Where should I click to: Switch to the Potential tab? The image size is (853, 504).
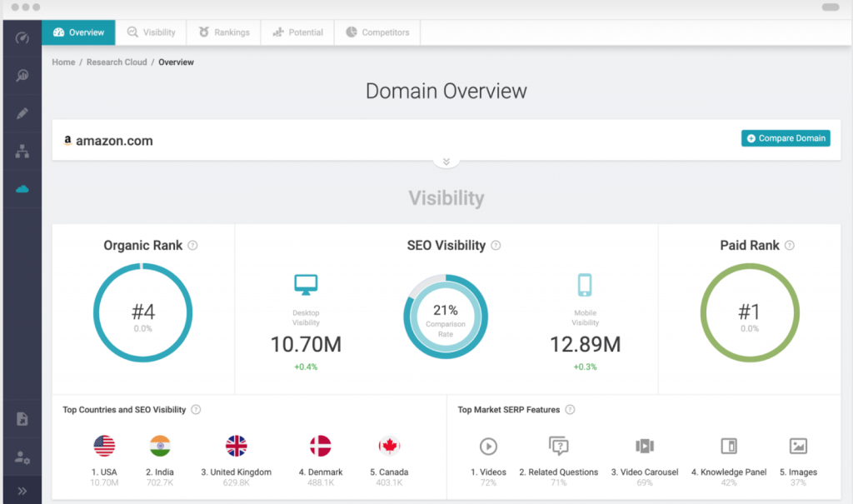click(297, 32)
